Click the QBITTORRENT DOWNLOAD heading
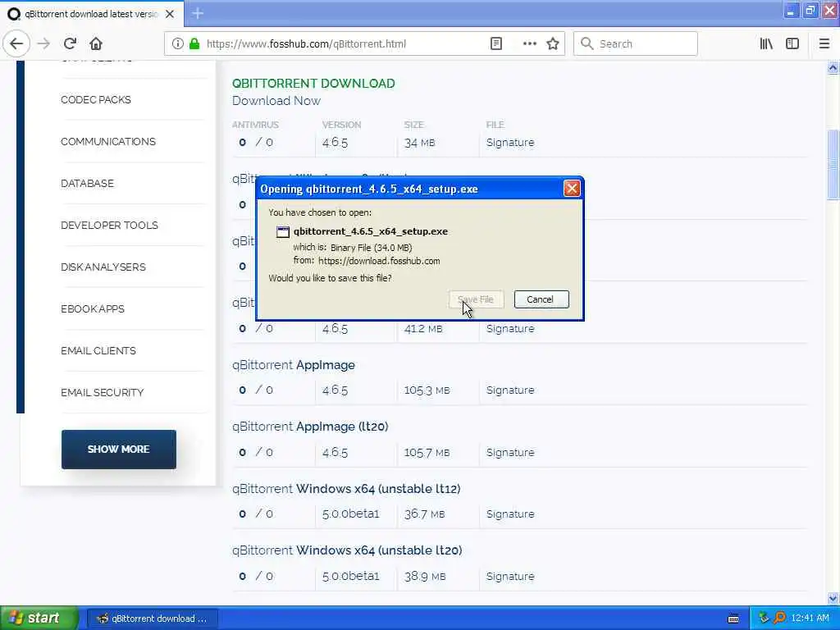The image size is (840, 630). coord(313,83)
